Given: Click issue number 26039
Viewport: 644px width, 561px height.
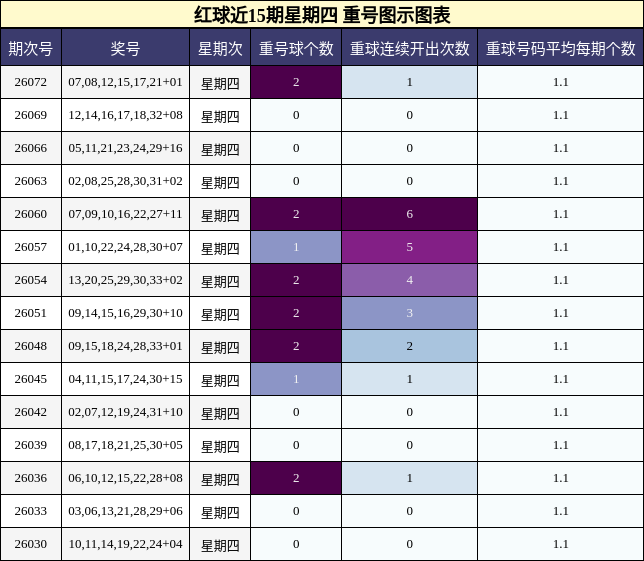Looking at the screenshot, I should point(31,445).
